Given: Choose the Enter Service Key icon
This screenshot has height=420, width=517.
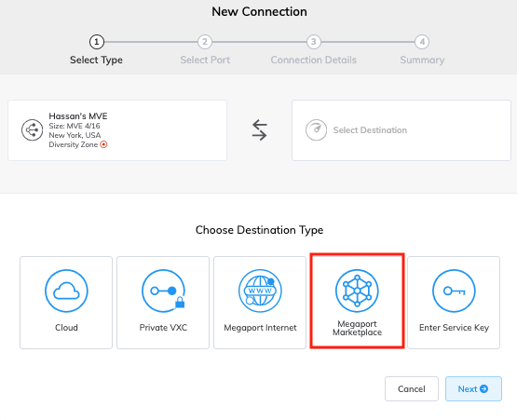Looking at the screenshot, I should [454, 291].
